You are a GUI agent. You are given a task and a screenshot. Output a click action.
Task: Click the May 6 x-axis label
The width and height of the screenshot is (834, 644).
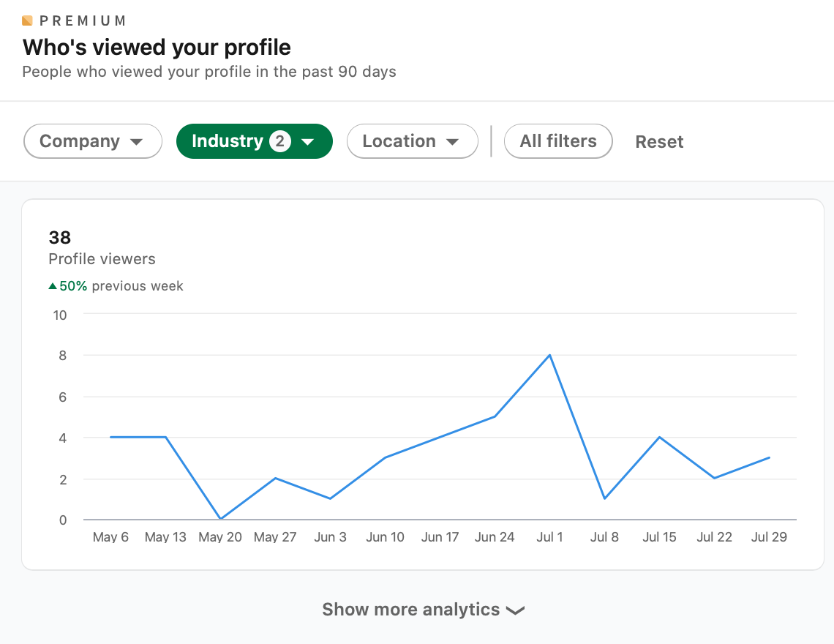coord(110,537)
